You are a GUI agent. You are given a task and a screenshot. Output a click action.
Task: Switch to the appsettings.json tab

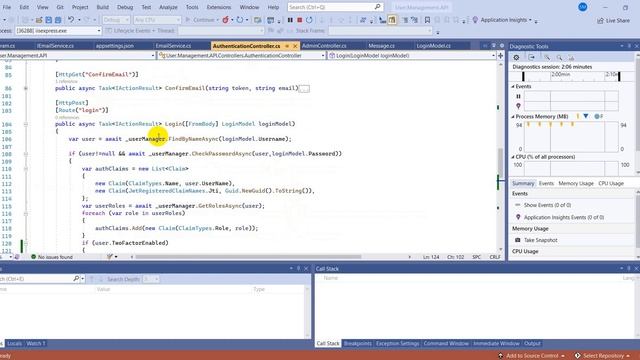(115, 46)
